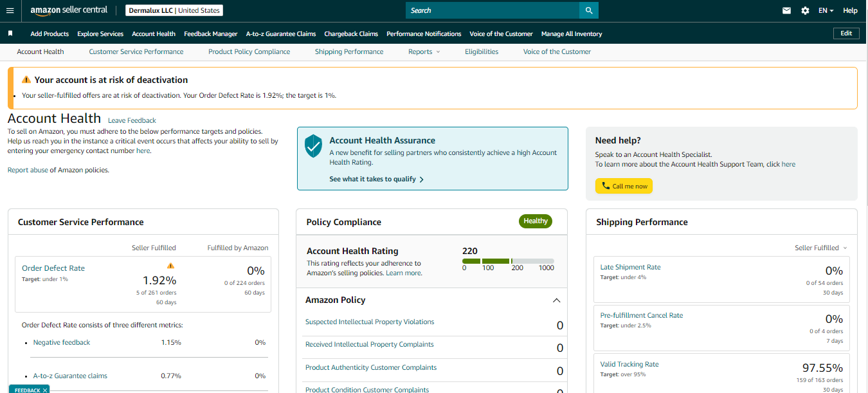Viewport: 868px width, 393px height.
Task: Open Performance Notifications
Action: 424,33
